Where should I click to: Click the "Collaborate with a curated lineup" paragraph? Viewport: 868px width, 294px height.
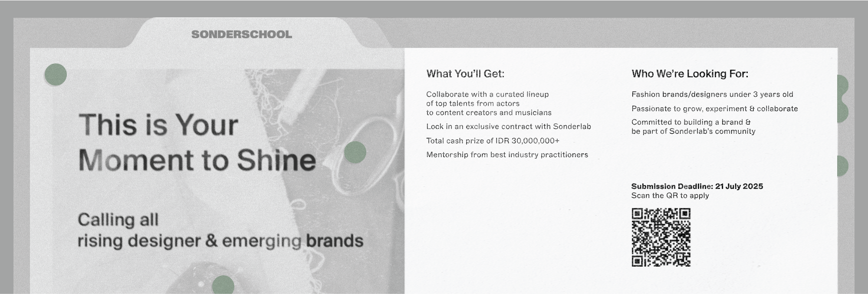489,103
